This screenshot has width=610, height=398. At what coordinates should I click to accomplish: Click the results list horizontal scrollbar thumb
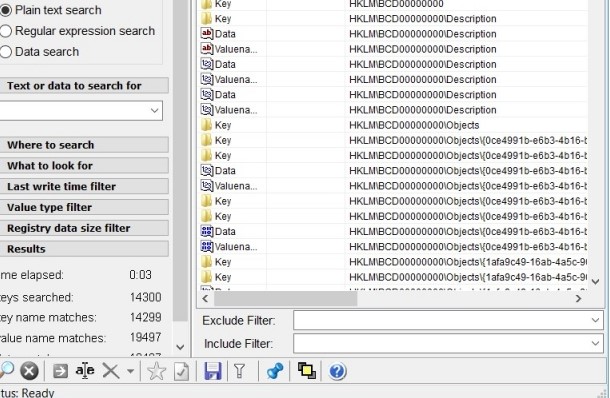286,299
